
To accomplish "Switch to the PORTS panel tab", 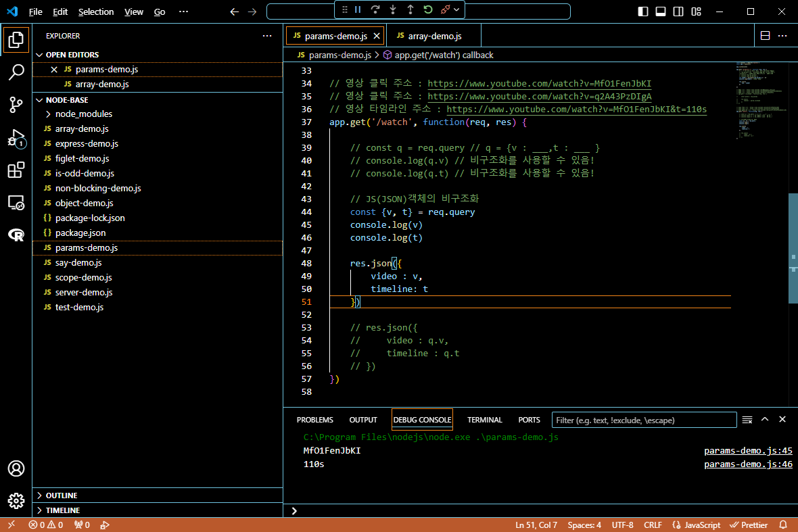I will (x=530, y=420).
